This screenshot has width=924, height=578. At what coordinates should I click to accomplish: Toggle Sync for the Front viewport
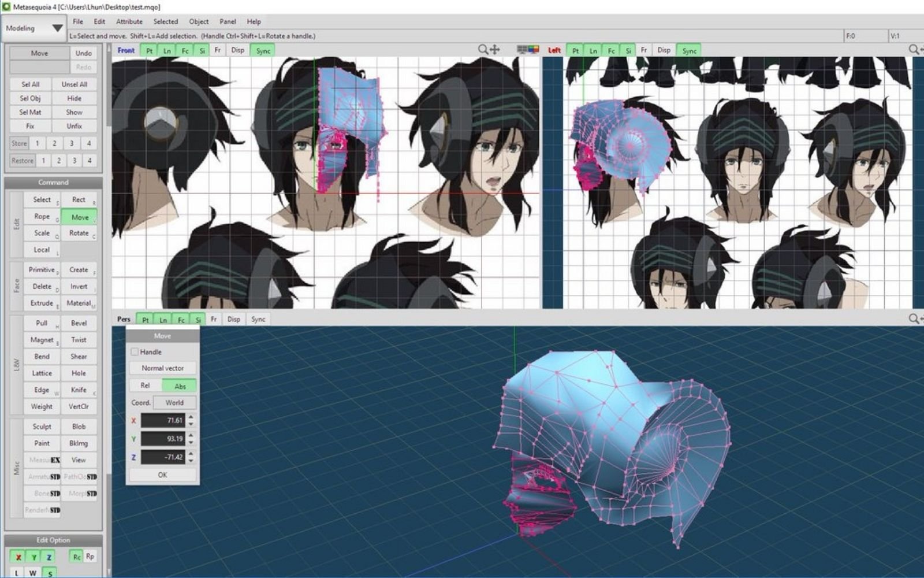(x=263, y=50)
